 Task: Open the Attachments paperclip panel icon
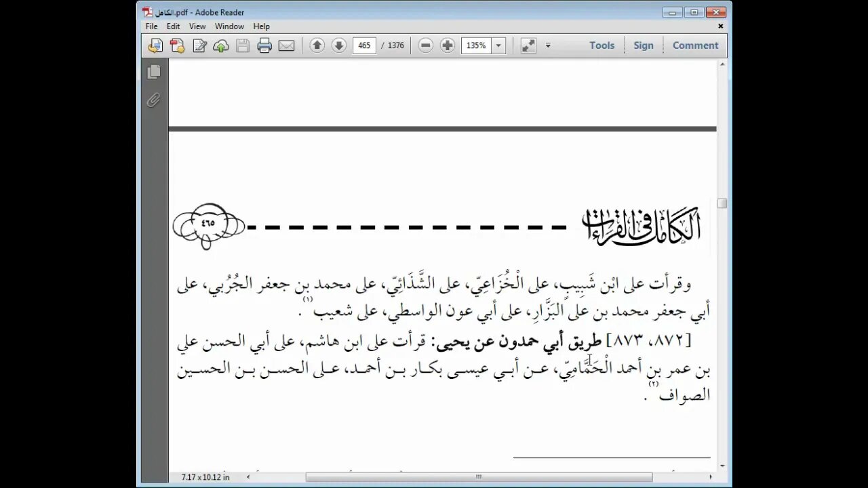[153, 100]
